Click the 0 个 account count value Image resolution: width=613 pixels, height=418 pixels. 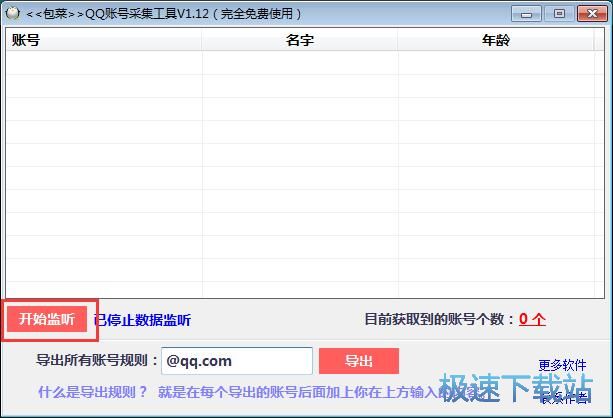(532, 319)
